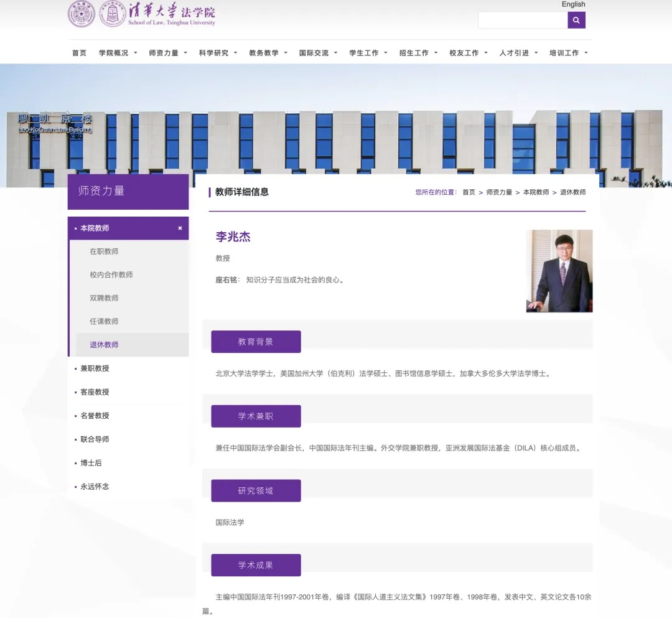Collapse the 本院教师 panel using the × icon

[x=179, y=228]
